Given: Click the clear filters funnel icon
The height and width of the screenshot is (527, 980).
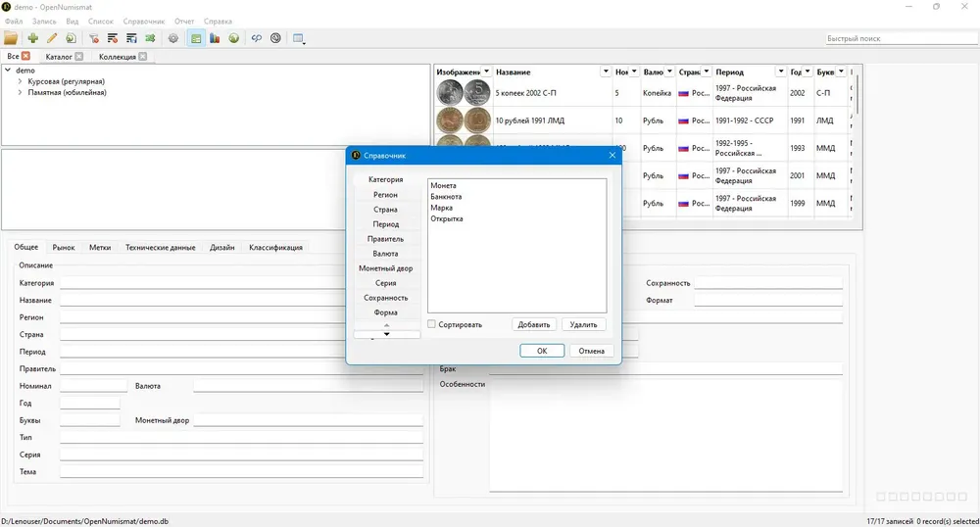Looking at the screenshot, I should 94,38.
